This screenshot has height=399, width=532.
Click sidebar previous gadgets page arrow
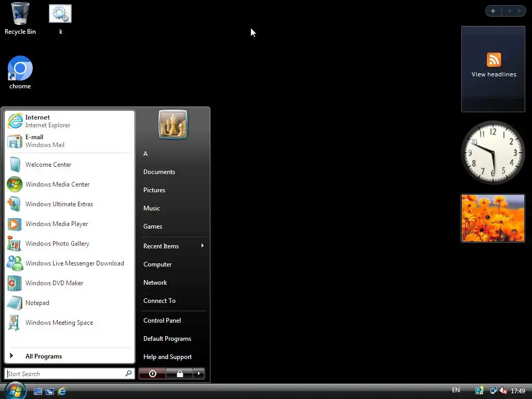509,11
